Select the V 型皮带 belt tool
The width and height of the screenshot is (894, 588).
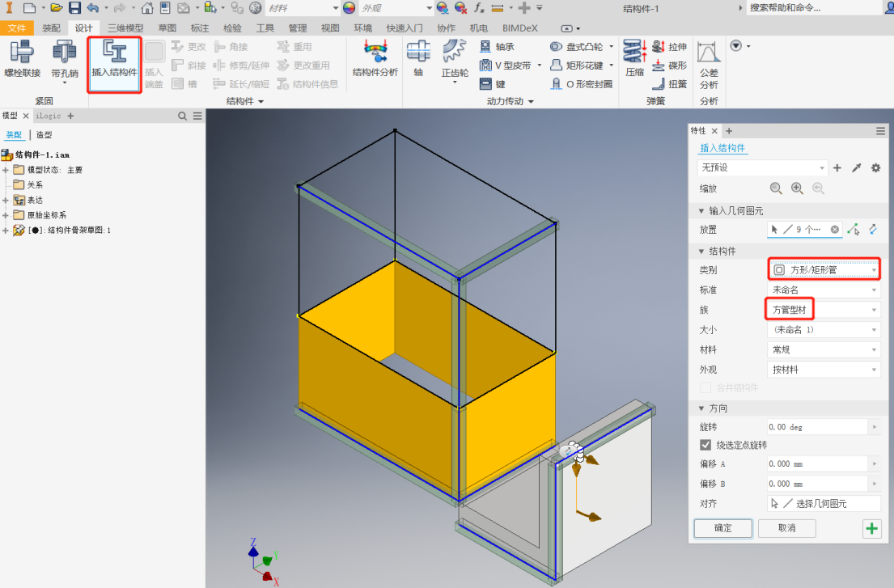[x=505, y=66]
